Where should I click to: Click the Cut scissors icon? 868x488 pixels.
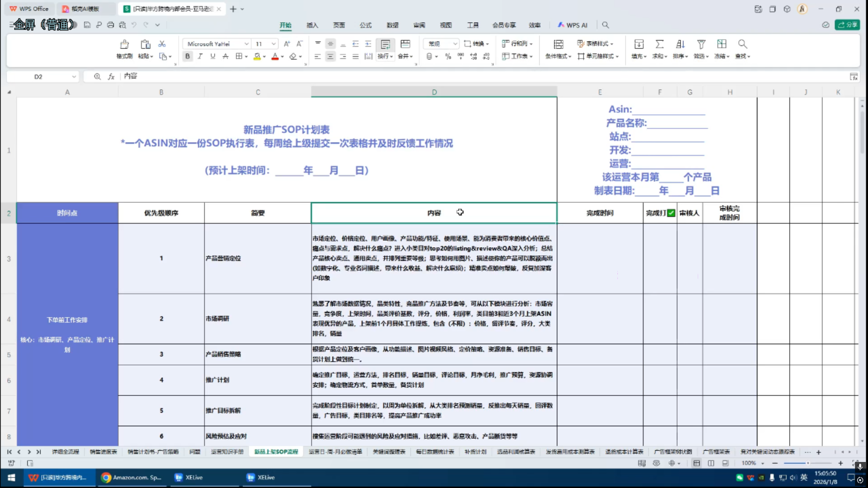coord(162,44)
